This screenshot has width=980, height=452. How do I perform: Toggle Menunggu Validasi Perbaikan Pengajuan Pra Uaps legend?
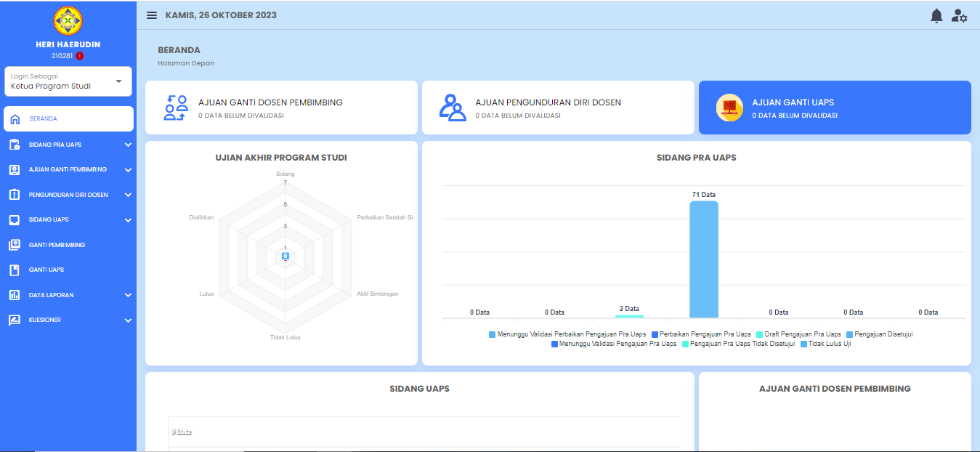[567, 334]
